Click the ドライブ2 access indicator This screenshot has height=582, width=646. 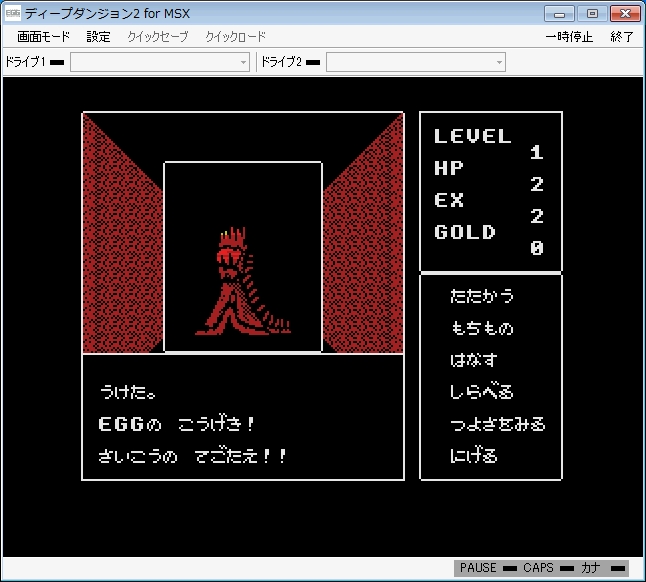(x=313, y=63)
